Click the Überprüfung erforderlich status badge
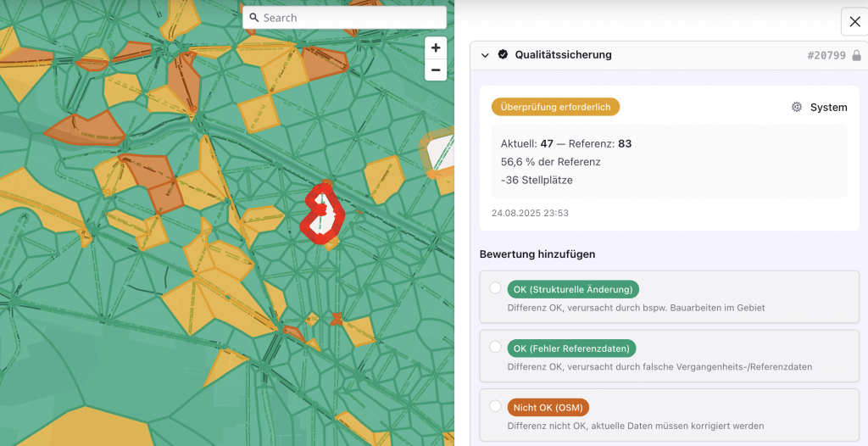Viewport: 868px width, 446px height. coord(556,107)
